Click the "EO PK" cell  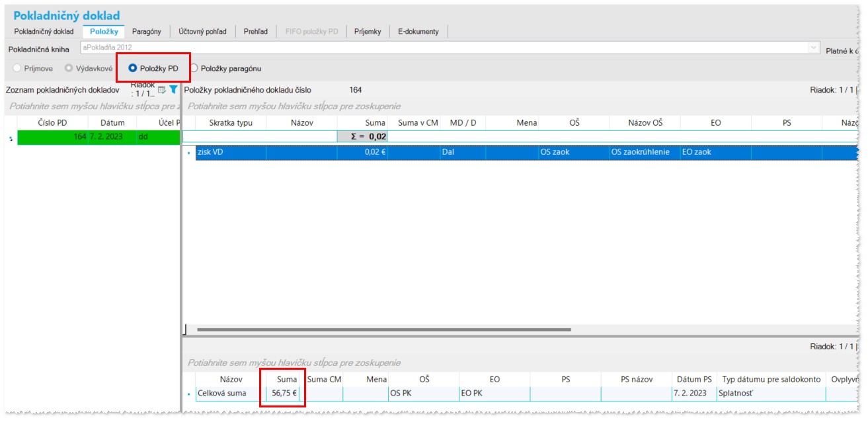tap(494, 393)
